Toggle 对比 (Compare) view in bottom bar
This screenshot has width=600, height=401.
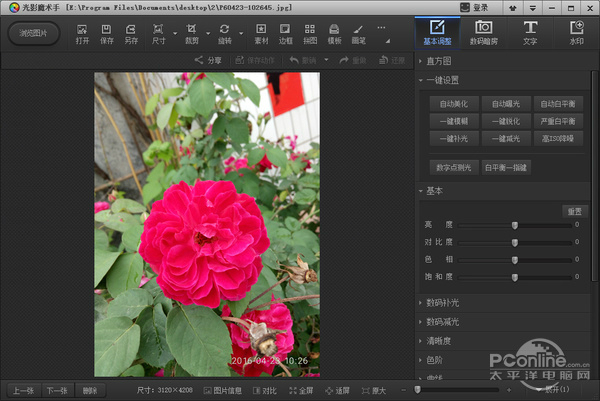tap(264, 390)
